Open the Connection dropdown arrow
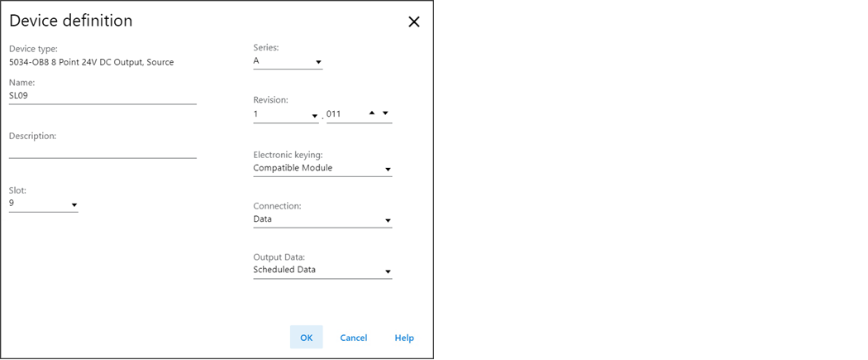Image resolution: width=868 pixels, height=360 pixels. [x=388, y=221]
